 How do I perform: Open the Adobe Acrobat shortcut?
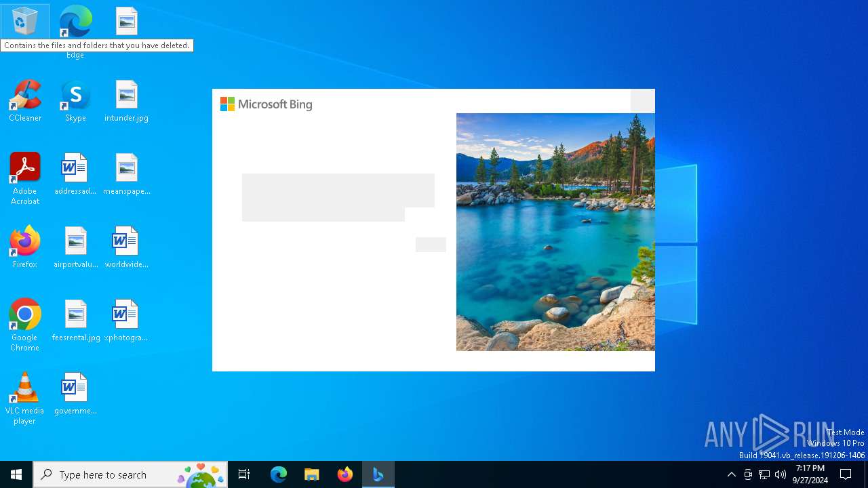pos(25,179)
